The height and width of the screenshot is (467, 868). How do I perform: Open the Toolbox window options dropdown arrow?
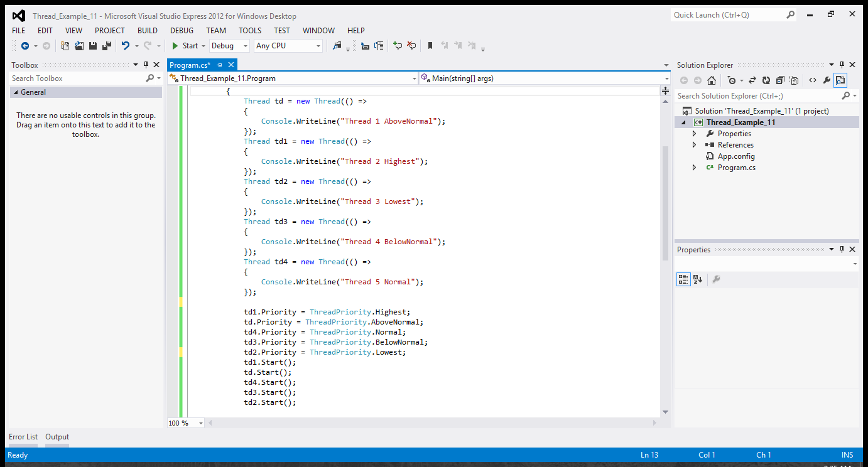[x=136, y=65]
